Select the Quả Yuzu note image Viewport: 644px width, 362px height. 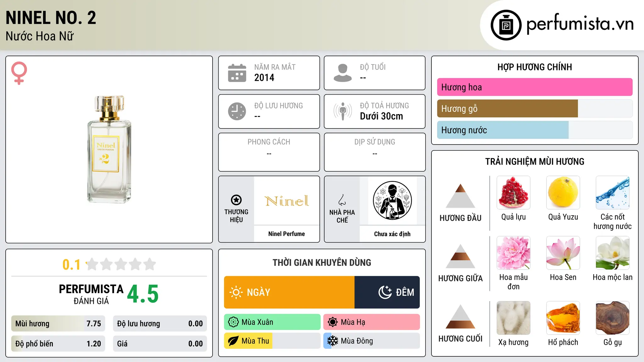tap(563, 193)
